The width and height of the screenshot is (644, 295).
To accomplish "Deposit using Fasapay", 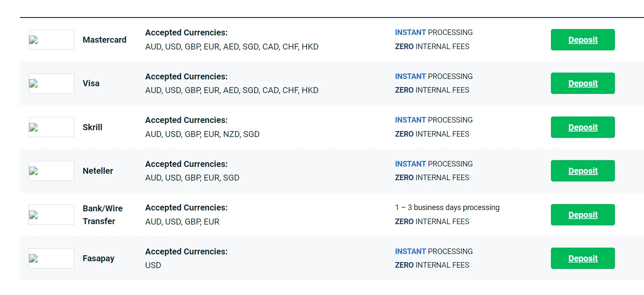I will 583,258.
